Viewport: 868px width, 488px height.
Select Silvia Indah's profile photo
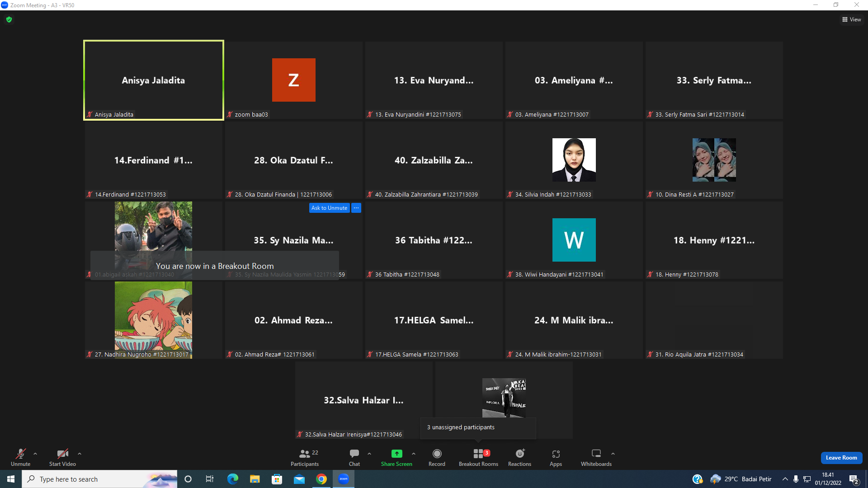click(x=574, y=160)
